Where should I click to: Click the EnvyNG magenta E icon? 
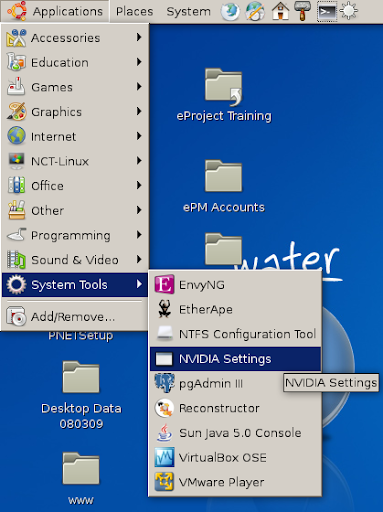pos(164,285)
